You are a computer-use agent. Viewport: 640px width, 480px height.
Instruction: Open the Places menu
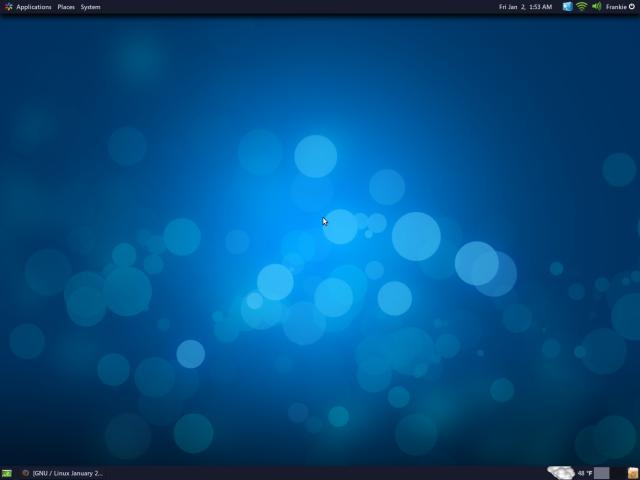pos(66,7)
